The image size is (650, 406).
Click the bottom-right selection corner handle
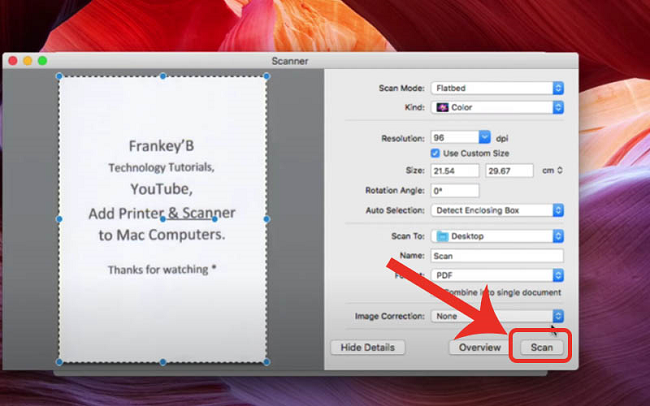(x=267, y=362)
